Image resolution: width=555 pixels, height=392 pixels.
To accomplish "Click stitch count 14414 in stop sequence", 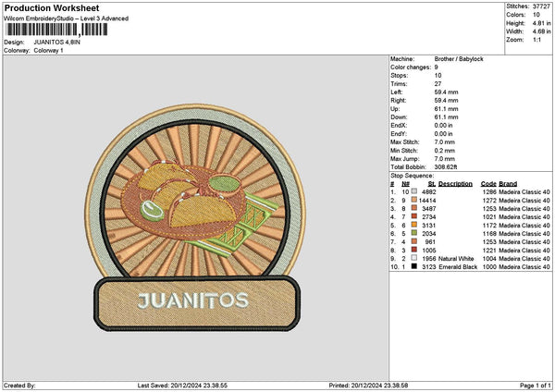I will click(427, 201).
